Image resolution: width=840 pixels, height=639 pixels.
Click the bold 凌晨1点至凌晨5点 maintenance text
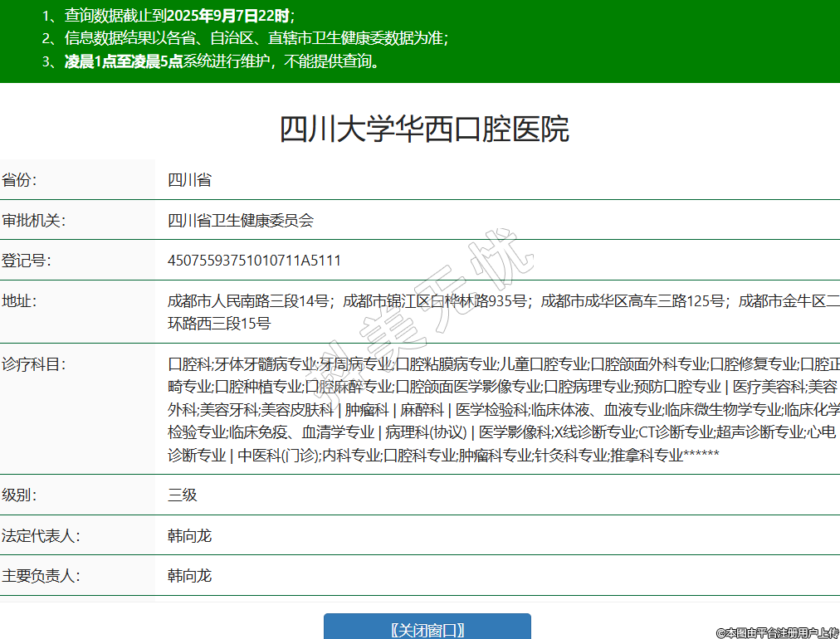[x=124, y=61]
